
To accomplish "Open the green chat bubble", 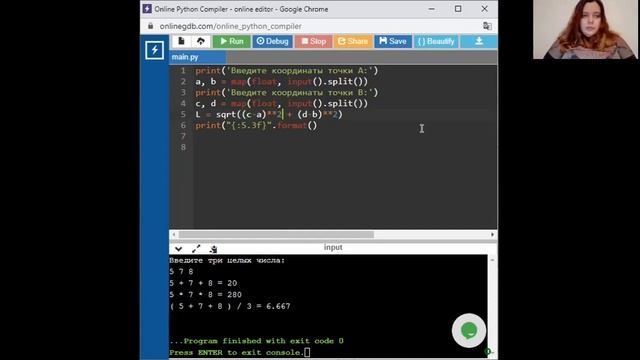I will click(469, 330).
